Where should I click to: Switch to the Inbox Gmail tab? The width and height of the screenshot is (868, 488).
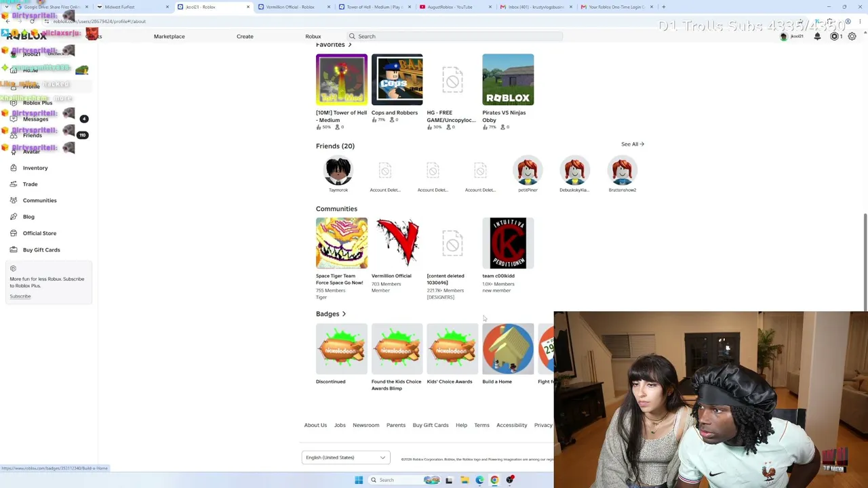537,7
